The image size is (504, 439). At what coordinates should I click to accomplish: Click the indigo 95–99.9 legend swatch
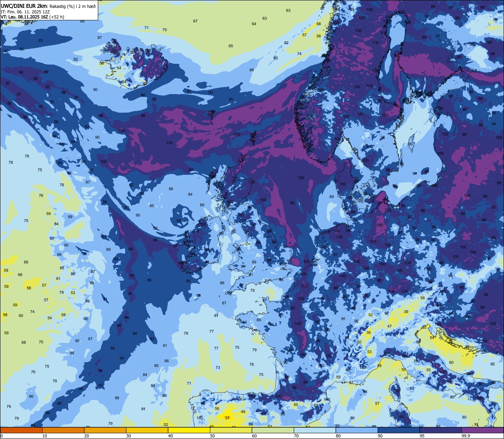pyautogui.click(x=441, y=430)
